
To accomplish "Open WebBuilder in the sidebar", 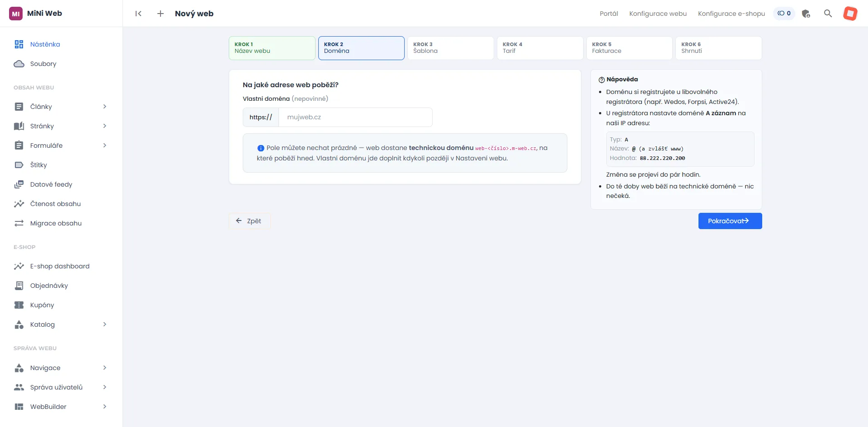I will pos(48,407).
